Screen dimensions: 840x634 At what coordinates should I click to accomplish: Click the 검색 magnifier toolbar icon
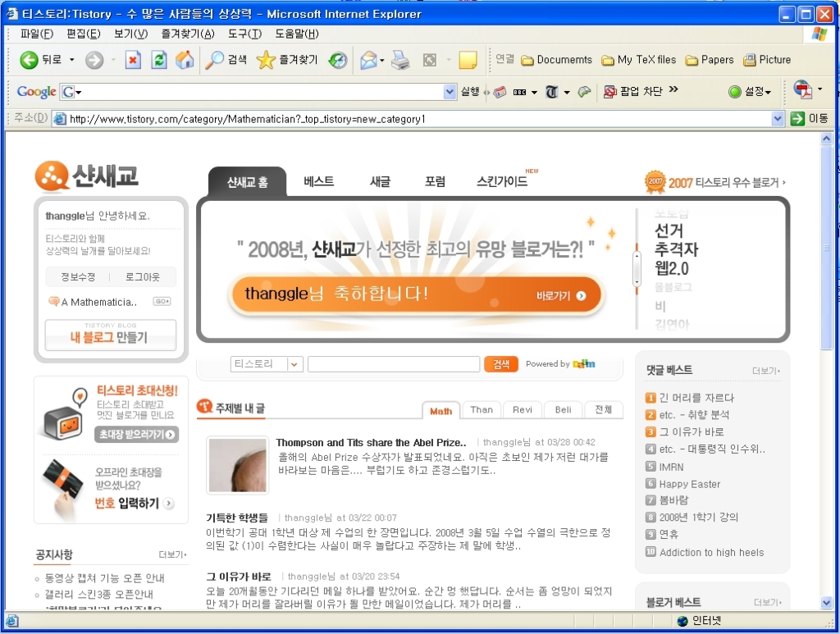click(226, 60)
